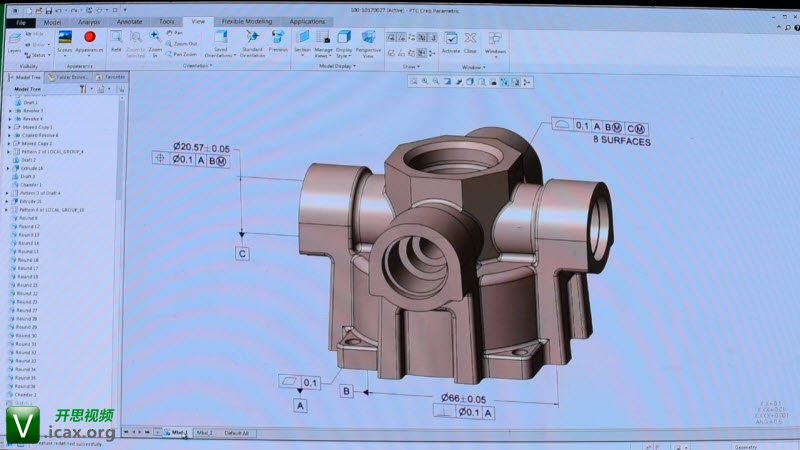
Task: Open the Saved Orientations dropdown
Action: (221, 41)
